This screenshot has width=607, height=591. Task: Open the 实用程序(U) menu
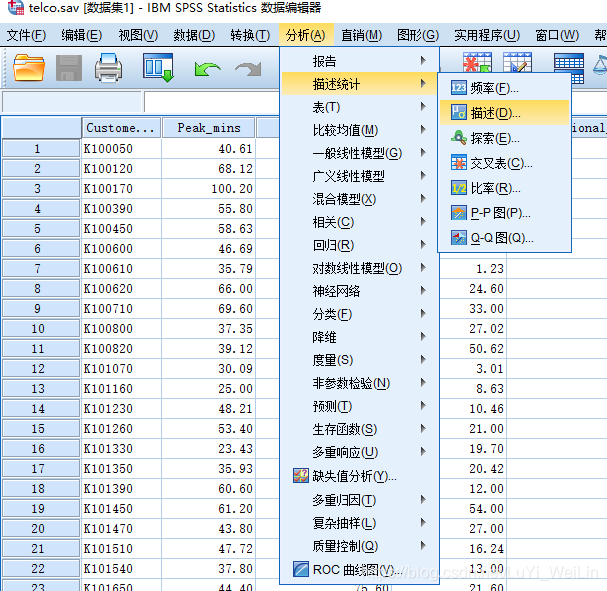point(487,35)
